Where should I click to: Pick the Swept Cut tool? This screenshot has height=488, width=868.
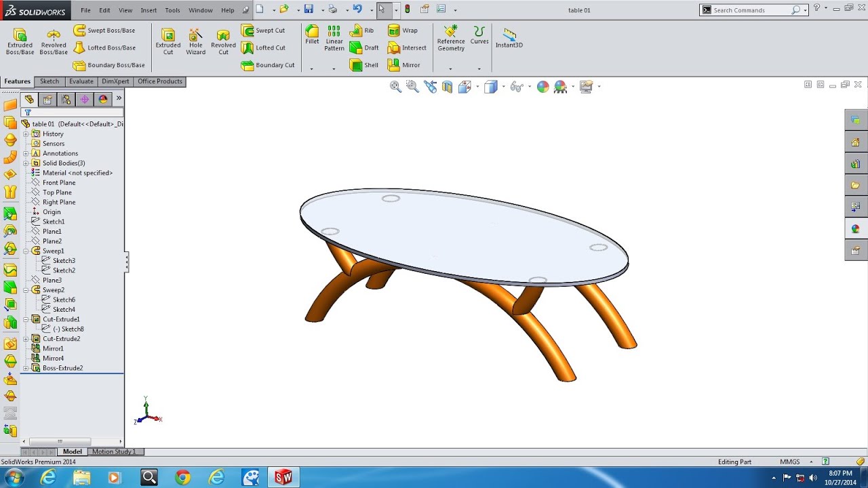263,30
